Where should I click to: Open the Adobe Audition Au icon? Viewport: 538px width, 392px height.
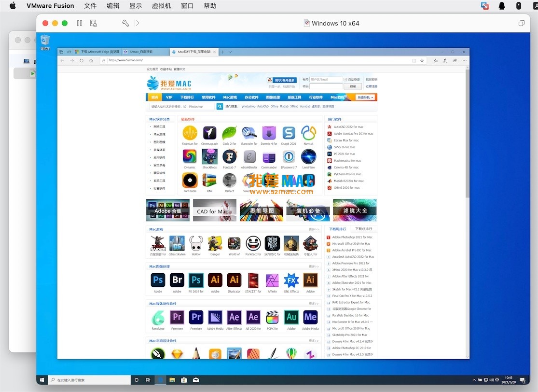pos(291,318)
